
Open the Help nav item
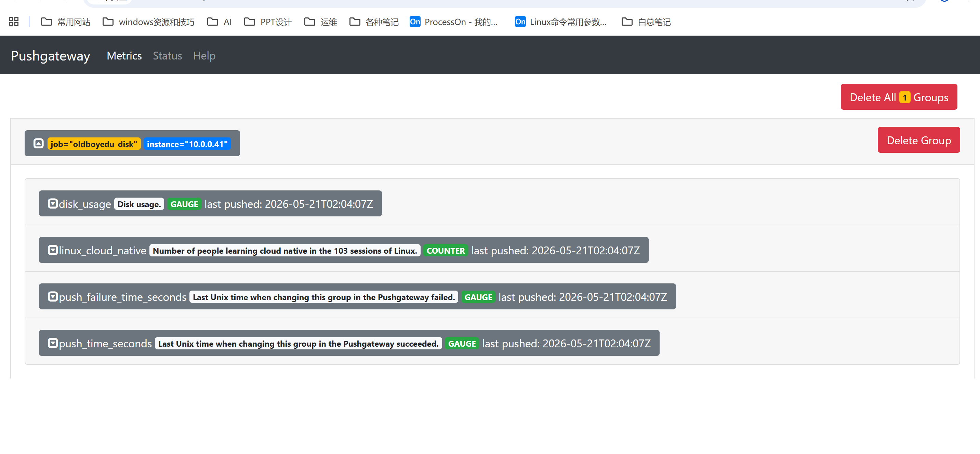coord(204,55)
